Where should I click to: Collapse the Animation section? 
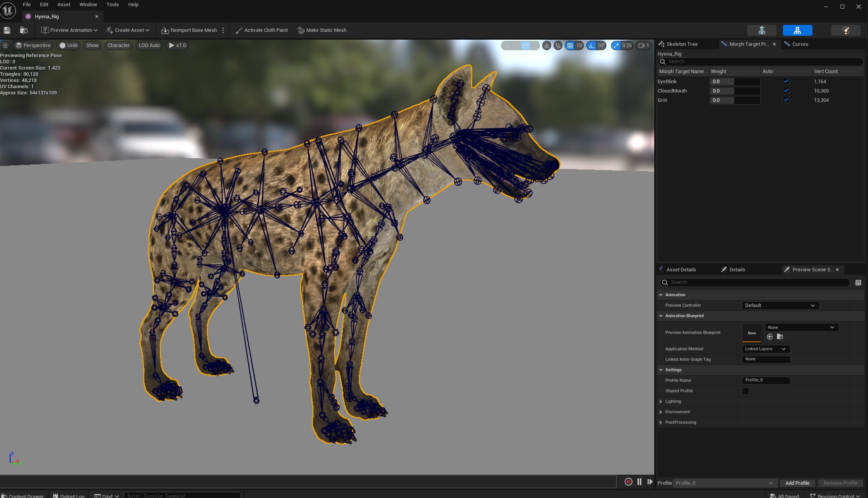[661, 295]
